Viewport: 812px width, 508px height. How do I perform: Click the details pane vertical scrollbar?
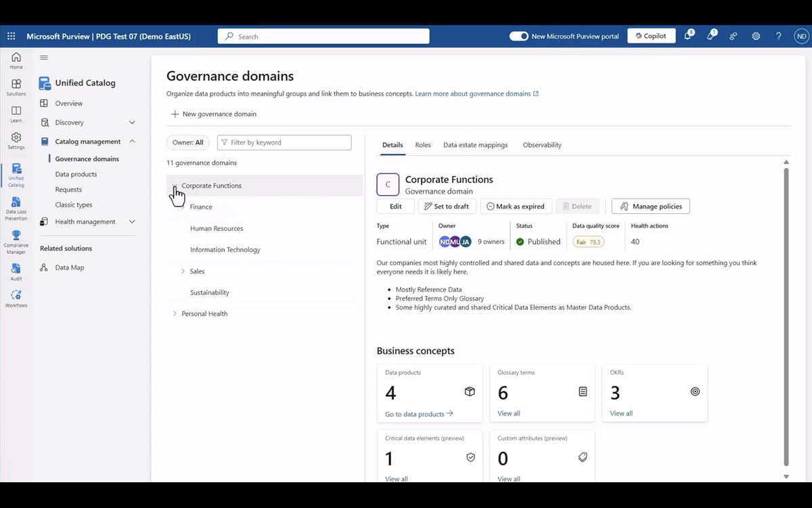[786, 317]
